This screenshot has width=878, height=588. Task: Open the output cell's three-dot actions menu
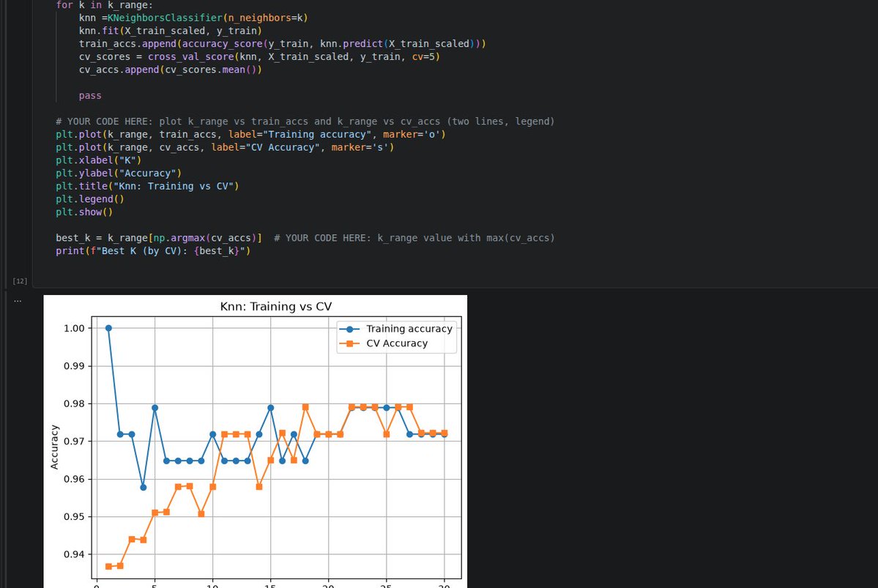click(18, 301)
